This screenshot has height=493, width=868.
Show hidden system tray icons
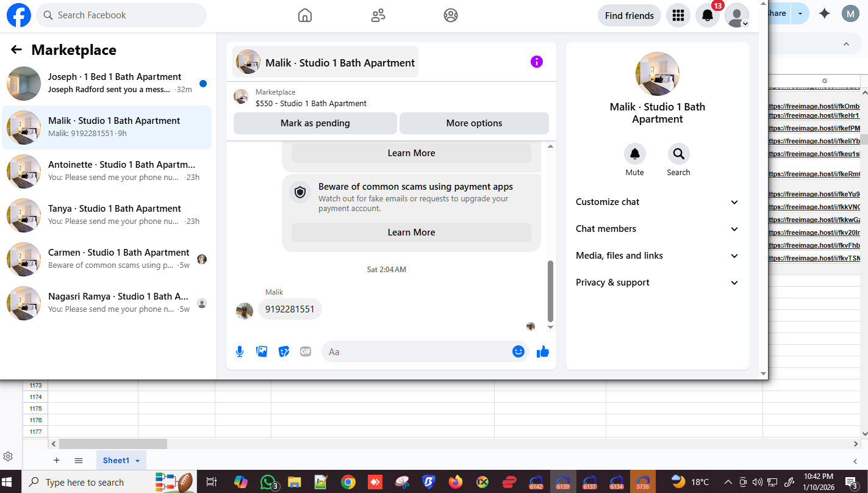tap(728, 482)
